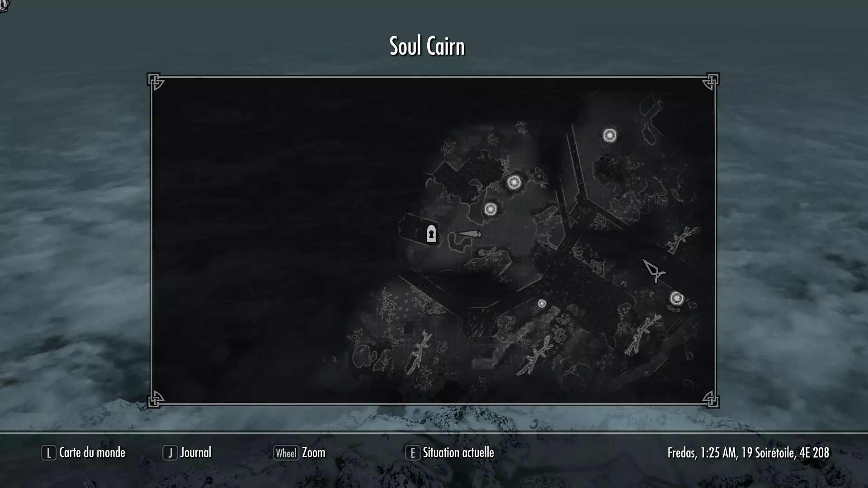Click the top-right ornate frame corner
This screenshot has height=488, width=868.
click(710, 82)
